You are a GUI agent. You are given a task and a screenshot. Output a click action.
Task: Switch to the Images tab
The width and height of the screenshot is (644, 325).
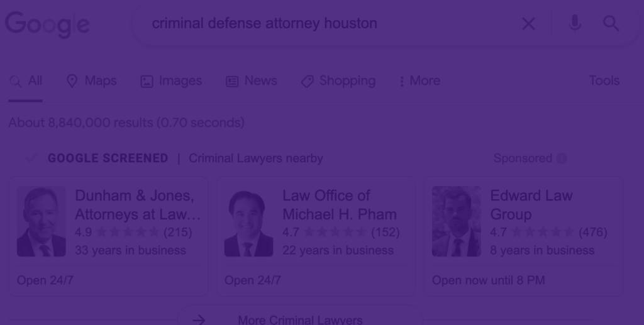(x=171, y=81)
